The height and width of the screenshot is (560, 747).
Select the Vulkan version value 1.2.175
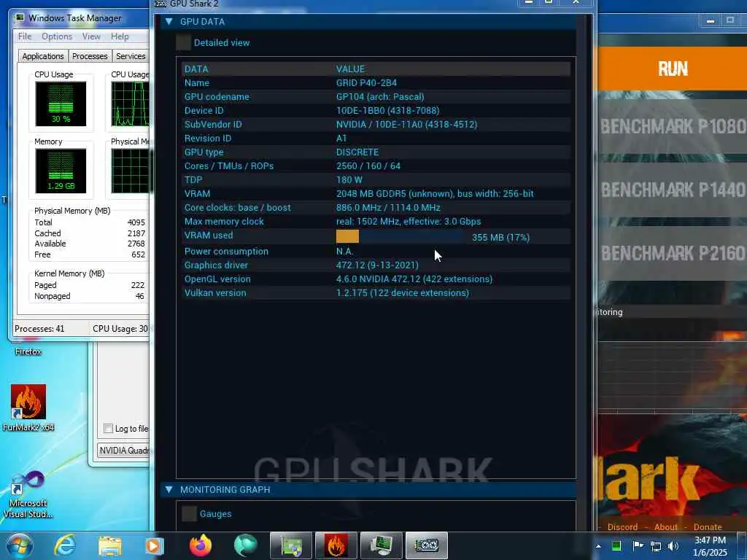[403, 293]
